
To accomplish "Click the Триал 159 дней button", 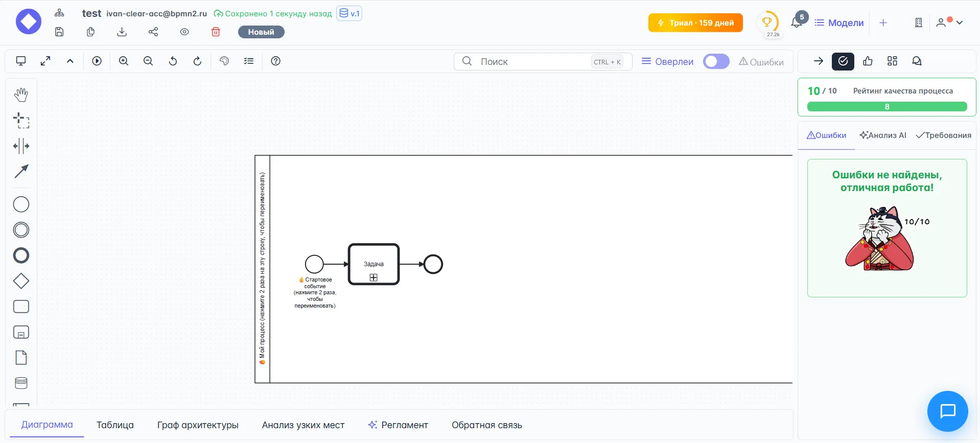I will [695, 23].
